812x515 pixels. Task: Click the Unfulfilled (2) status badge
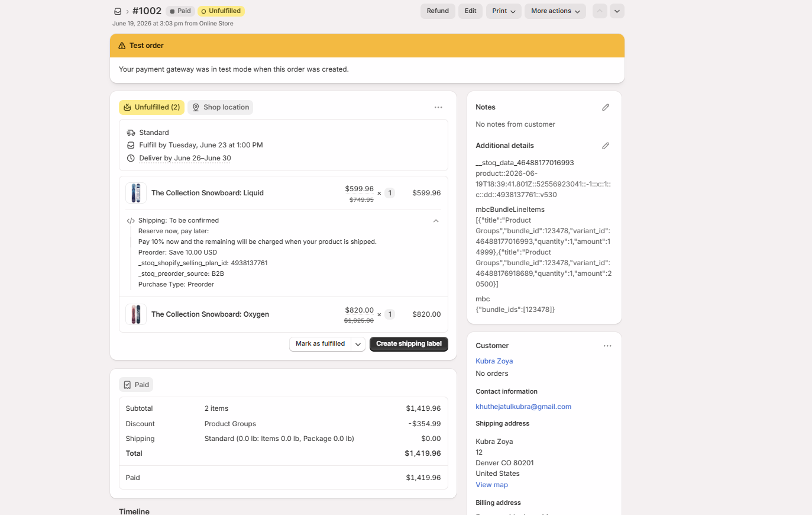[151, 107]
